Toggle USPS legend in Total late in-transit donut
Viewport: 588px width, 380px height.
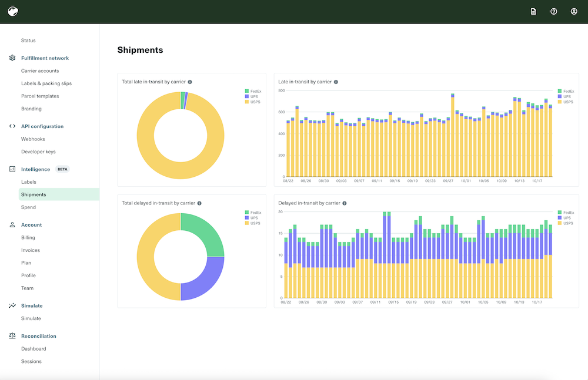coord(252,102)
